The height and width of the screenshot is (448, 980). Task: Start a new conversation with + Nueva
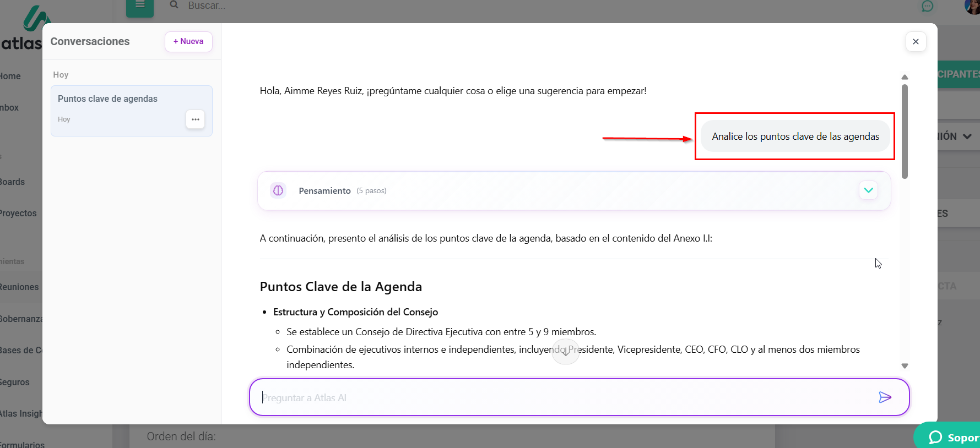click(x=188, y=42)
